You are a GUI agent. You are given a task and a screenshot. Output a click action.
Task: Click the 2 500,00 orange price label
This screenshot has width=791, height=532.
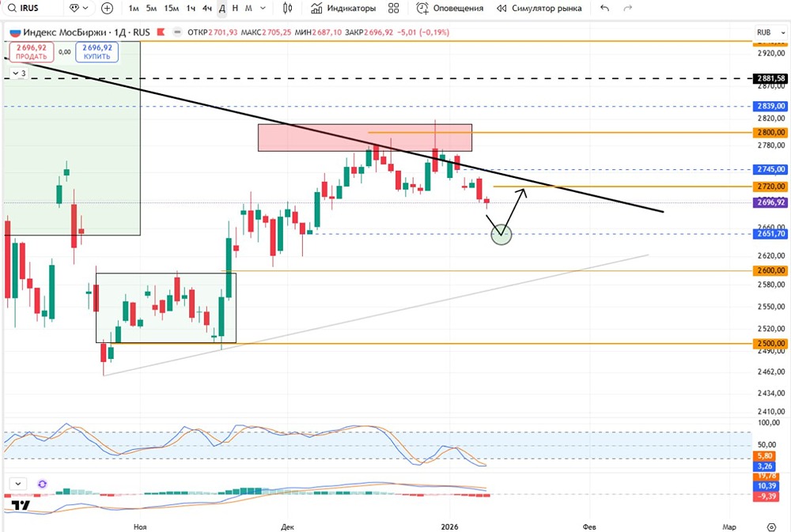point(770,343)
